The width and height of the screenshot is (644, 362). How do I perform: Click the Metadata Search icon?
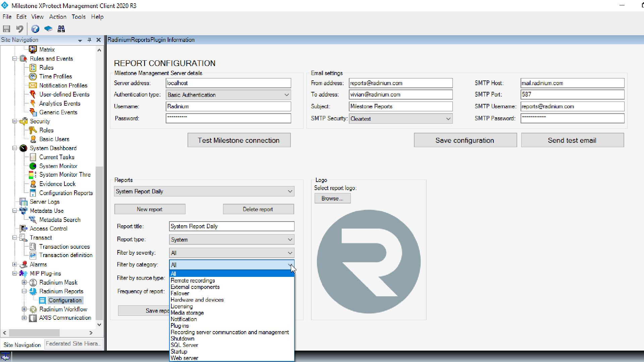33,220
